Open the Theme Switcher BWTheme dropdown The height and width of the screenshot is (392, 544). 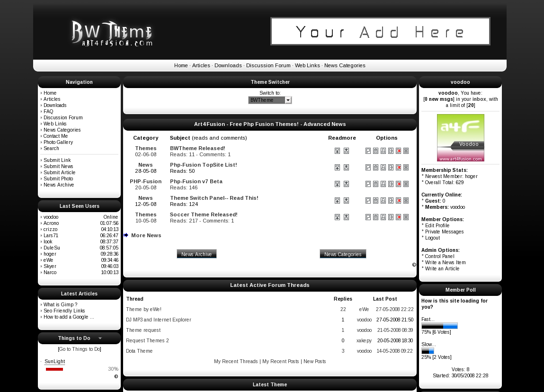coord(270,100)
